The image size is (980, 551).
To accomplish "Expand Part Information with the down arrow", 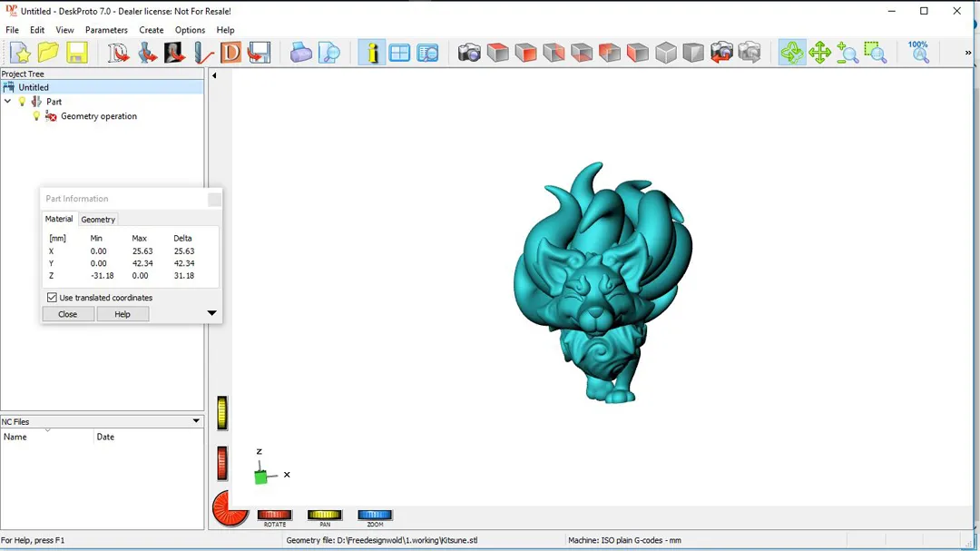I will 211,313.
